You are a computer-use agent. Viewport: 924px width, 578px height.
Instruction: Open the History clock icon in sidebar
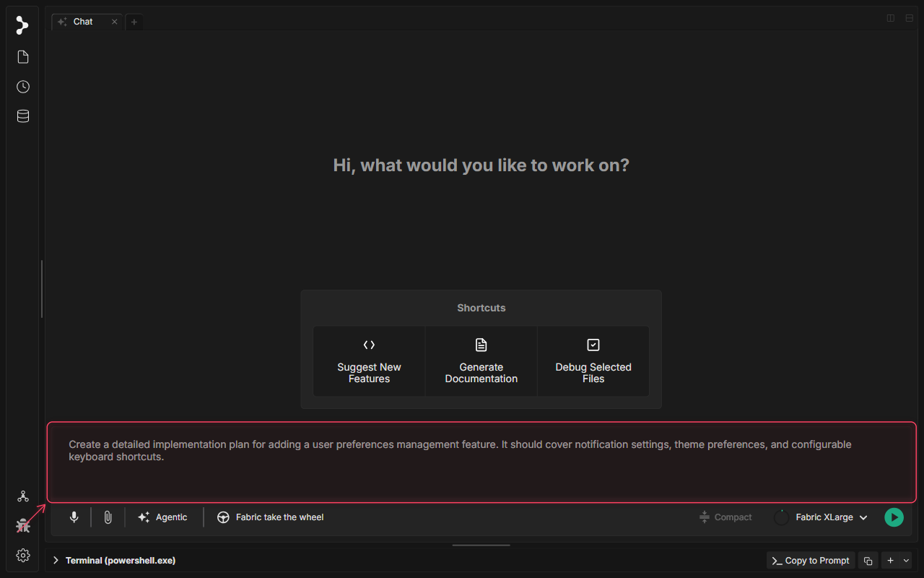[23, 87]
